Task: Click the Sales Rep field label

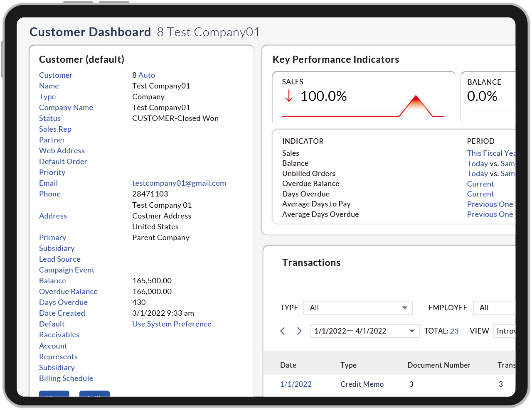Action: click(55, 129)
